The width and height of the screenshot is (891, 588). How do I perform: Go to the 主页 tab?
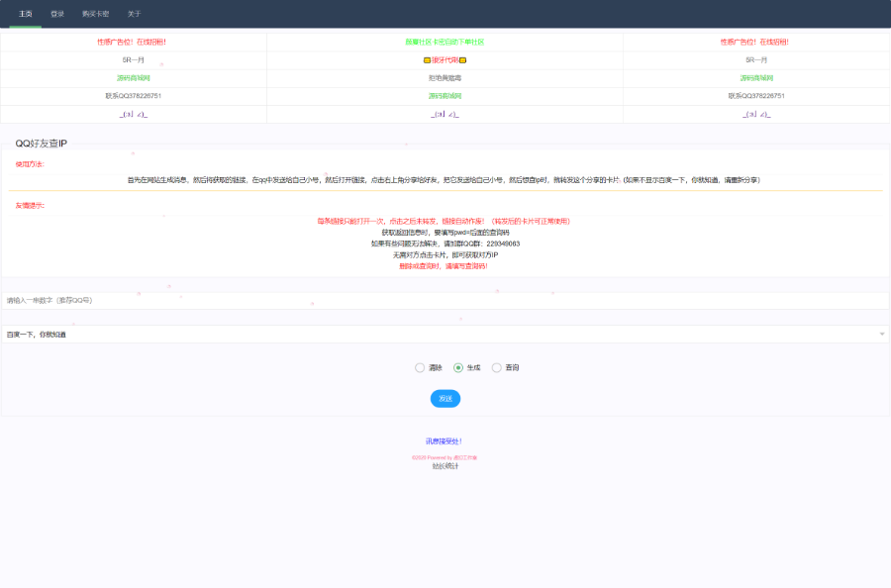[26, 14]
